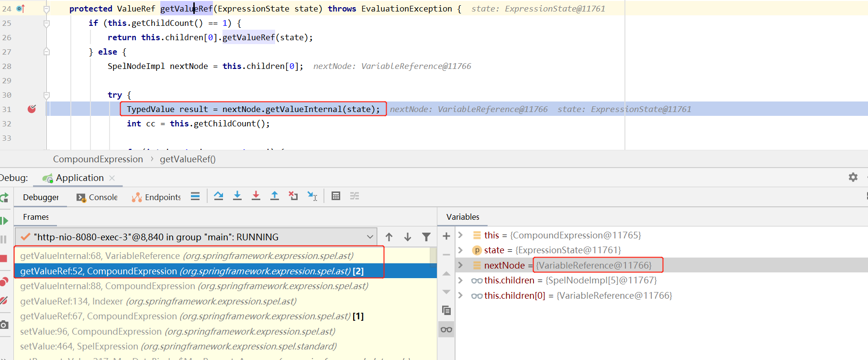This screenshot has height=360, width=868.
Task: Remove the watch with the minus icon
Action: (x=446, y=255)
